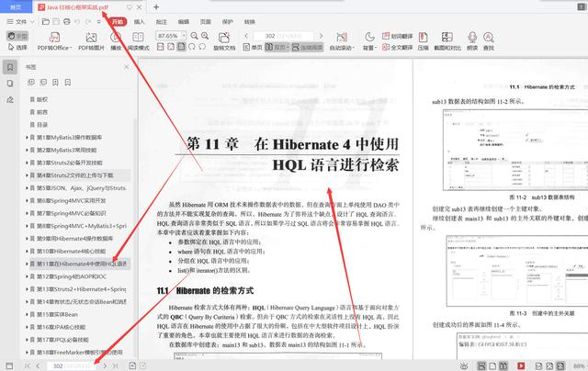Expand the 第1章MyBatis3操作数据库 bookmark

(x=27, y=137)
